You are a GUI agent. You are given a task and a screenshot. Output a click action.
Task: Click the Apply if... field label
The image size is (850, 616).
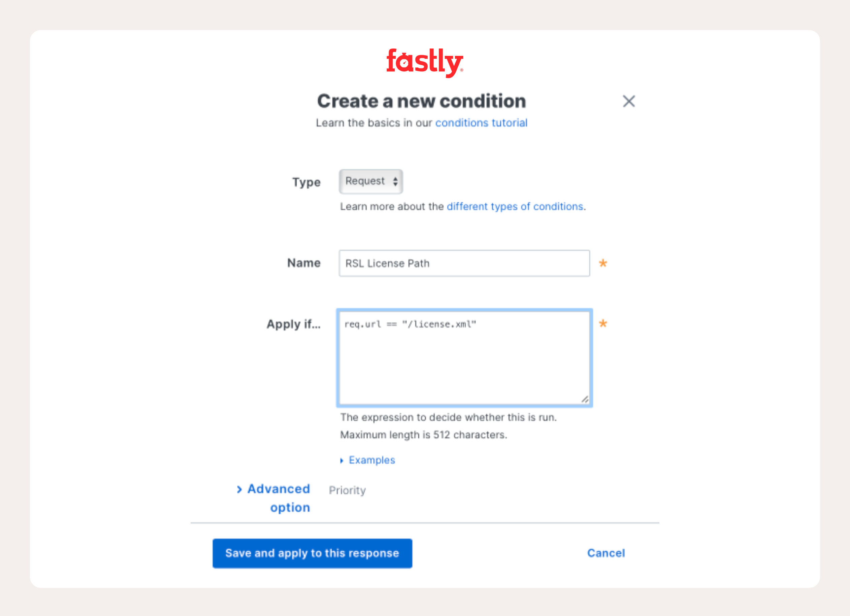(x=293, y=324)
